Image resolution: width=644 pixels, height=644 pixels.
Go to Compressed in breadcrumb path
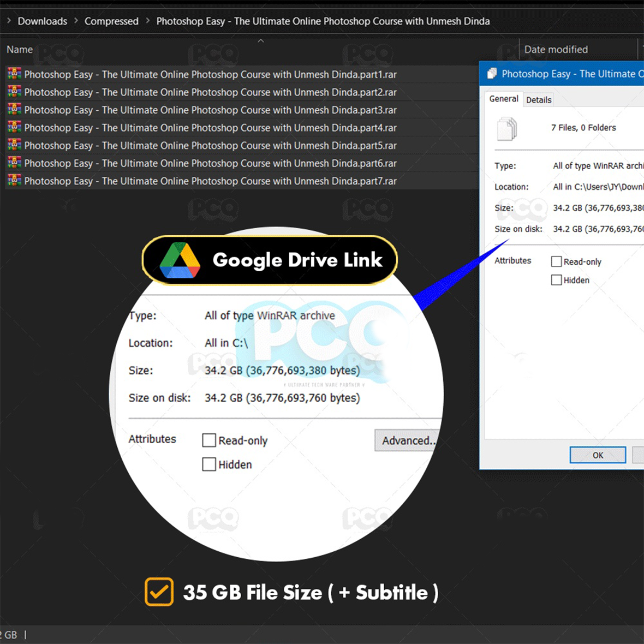(111, 21)
